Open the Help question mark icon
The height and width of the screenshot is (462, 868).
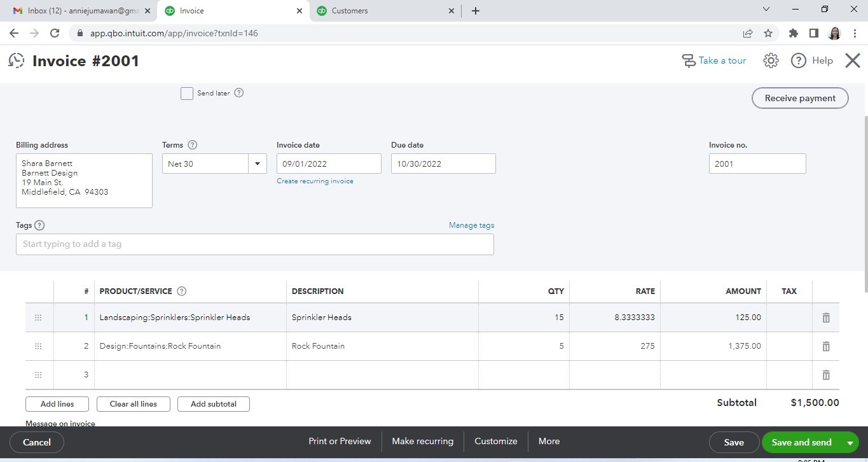click(799, 60)
